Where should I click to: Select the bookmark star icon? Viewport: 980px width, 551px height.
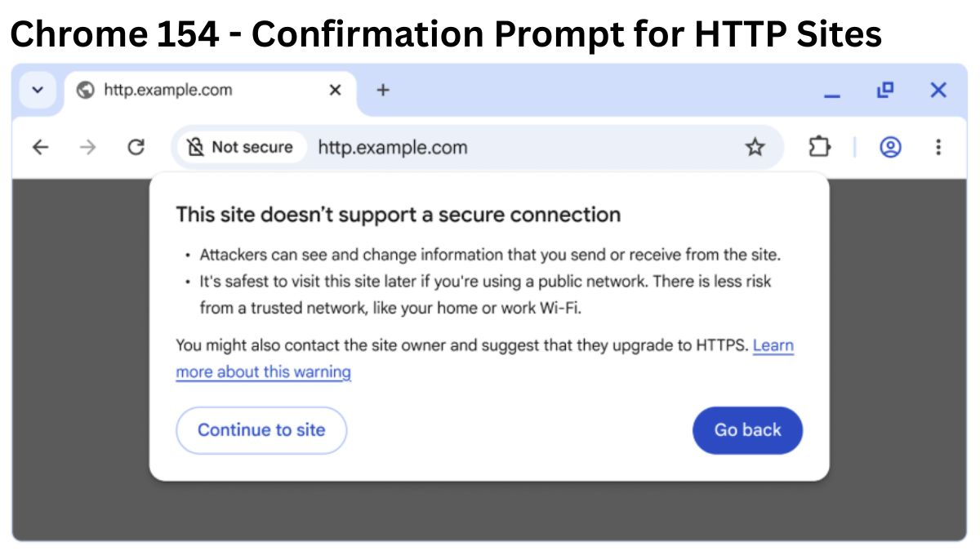(x=755, y=148)
